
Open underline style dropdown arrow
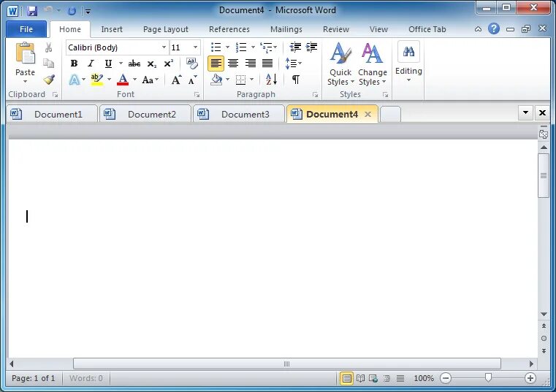pos(121,64)
